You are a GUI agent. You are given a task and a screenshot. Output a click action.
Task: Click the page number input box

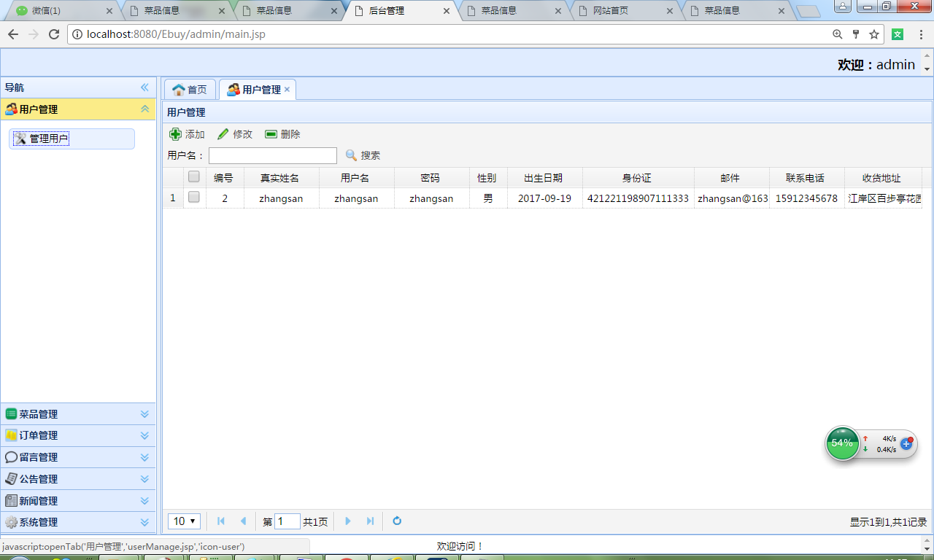[x=287, y=521]
